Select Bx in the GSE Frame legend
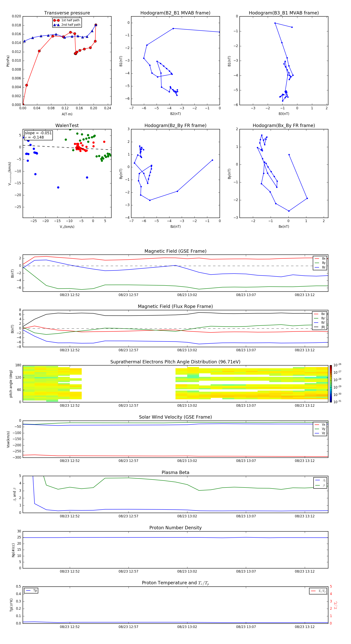 320,259
